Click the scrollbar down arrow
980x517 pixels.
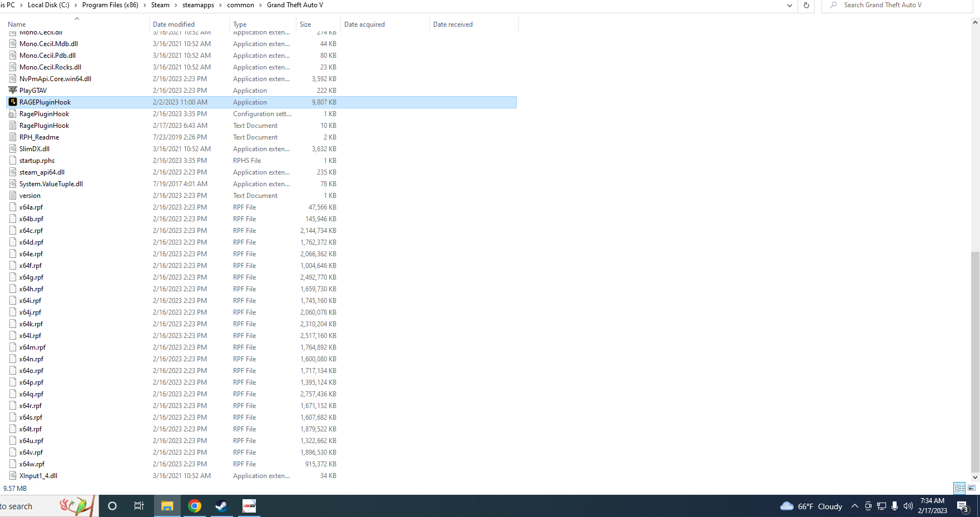(974, 477)
